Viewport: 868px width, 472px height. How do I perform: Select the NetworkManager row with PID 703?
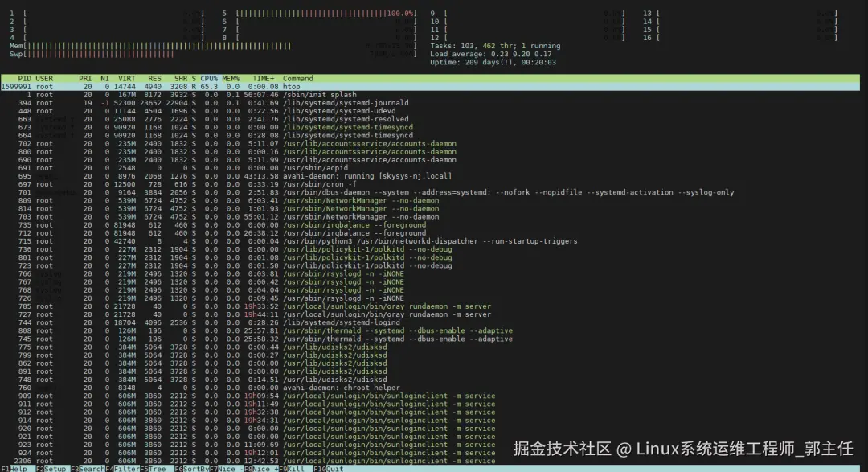(430, 216)
